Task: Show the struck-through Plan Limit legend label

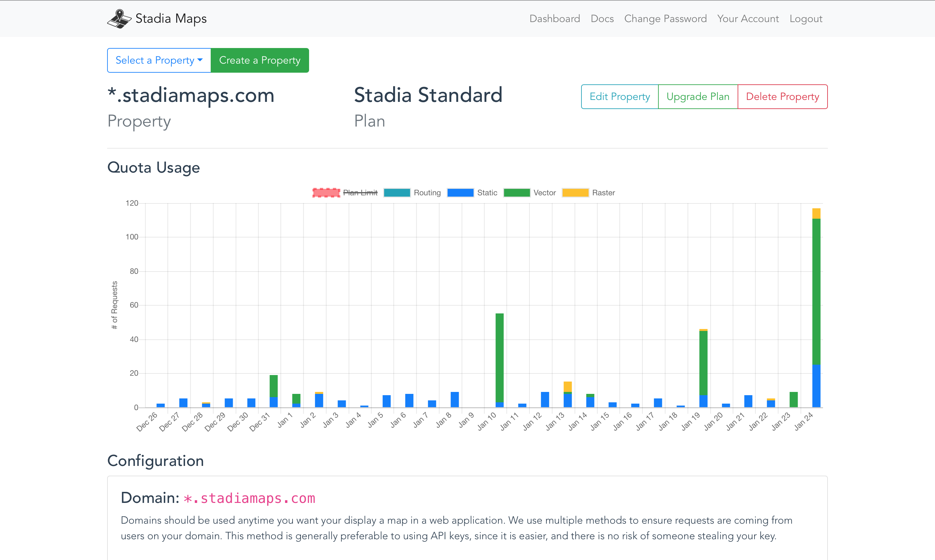Action: tap(360, 193)
